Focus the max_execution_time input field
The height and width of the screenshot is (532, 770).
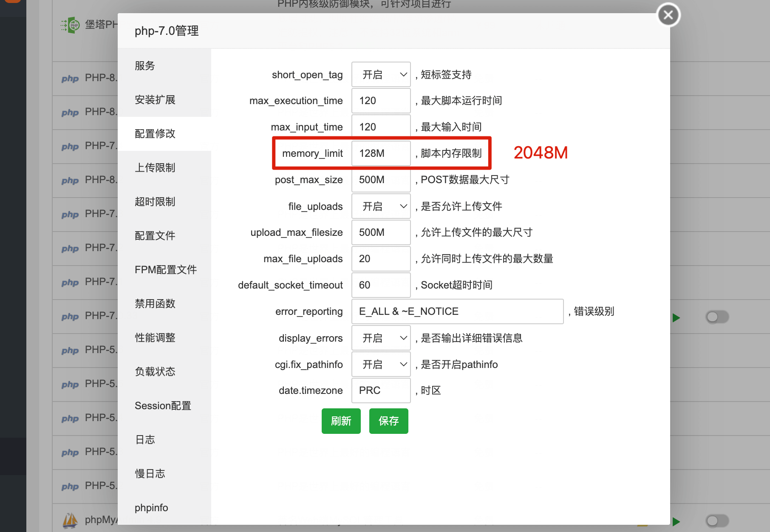click(381, 101)
